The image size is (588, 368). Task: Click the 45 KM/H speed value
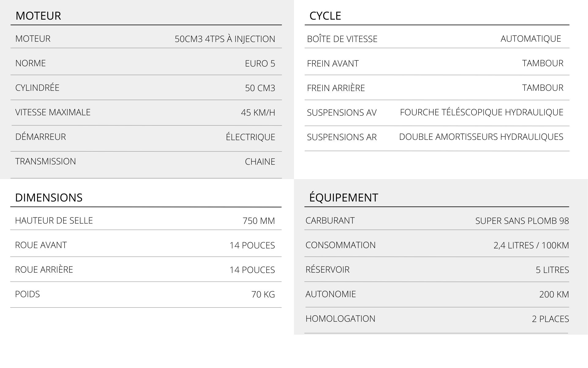tap(258, 113)
